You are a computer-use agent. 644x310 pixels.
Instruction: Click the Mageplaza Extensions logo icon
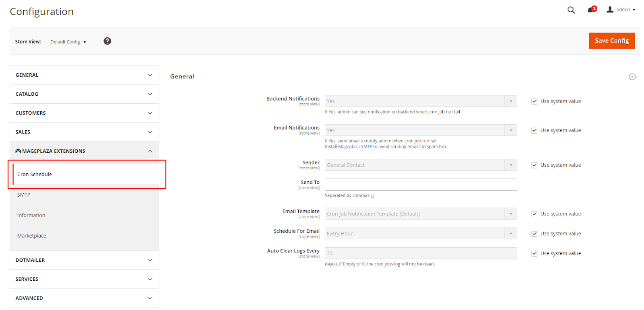18,151
